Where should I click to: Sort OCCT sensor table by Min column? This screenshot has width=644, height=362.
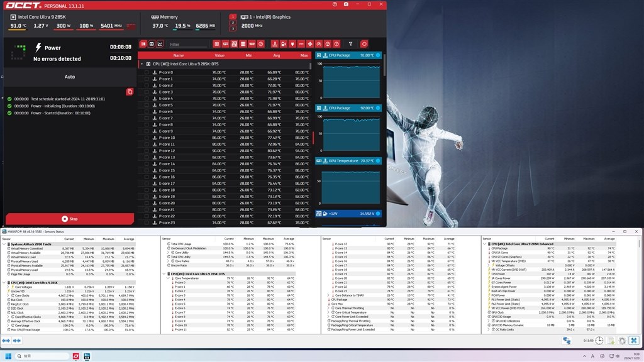pos(249,55)
